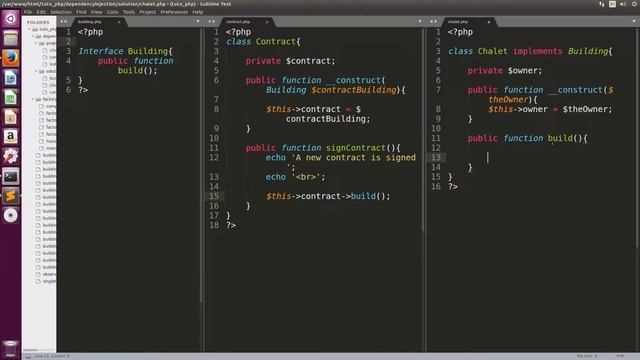This screenshot has width=640, height=360.
Task: Open the Preferences menu
Action: (x=174, y=12)
